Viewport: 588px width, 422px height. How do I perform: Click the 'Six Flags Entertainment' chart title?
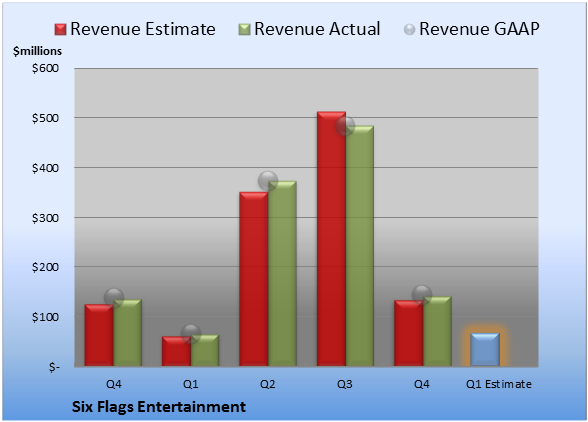[x=159, y=407]
